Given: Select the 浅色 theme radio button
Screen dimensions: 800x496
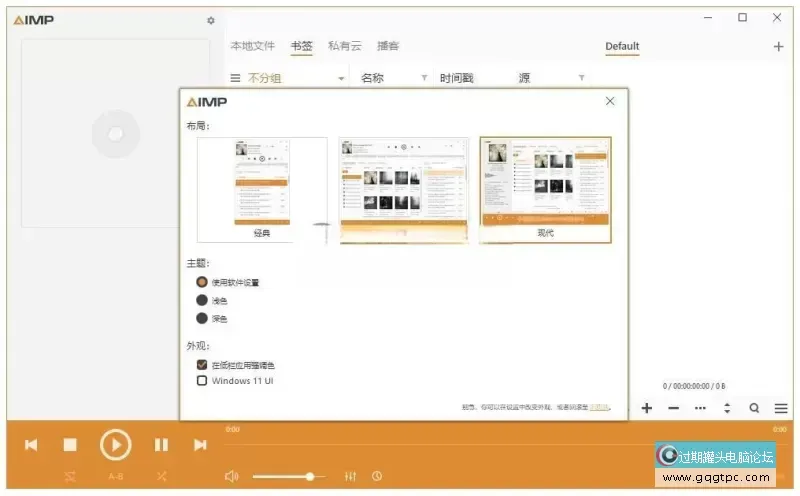Looking at the screenshot, I should [x=202, y=300].
